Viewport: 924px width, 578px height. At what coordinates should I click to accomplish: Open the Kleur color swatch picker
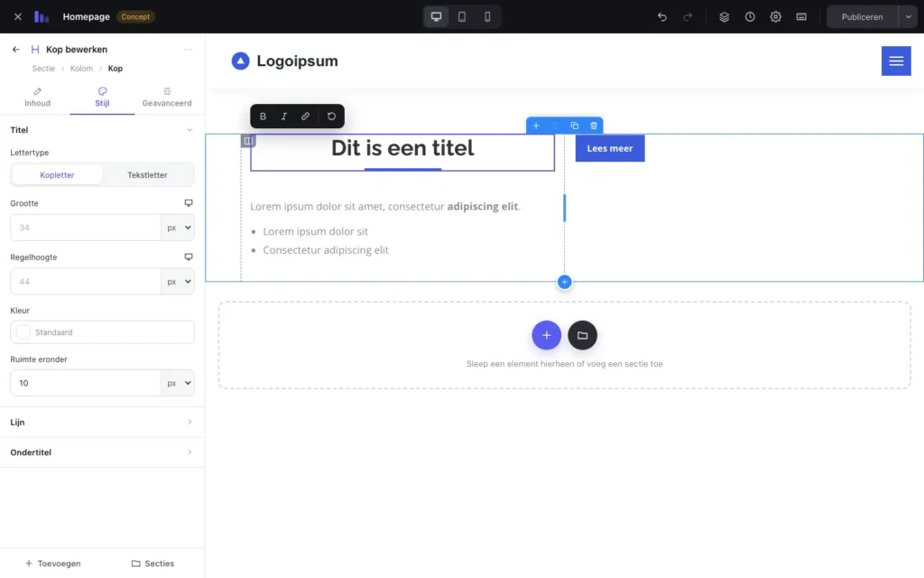click(x=23, y=332)
